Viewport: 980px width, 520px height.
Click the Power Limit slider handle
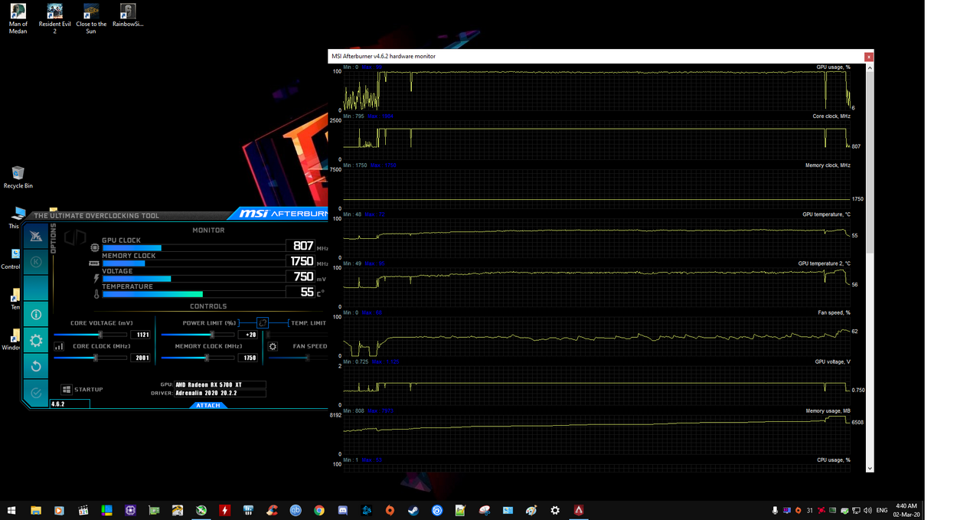point(212,335)
